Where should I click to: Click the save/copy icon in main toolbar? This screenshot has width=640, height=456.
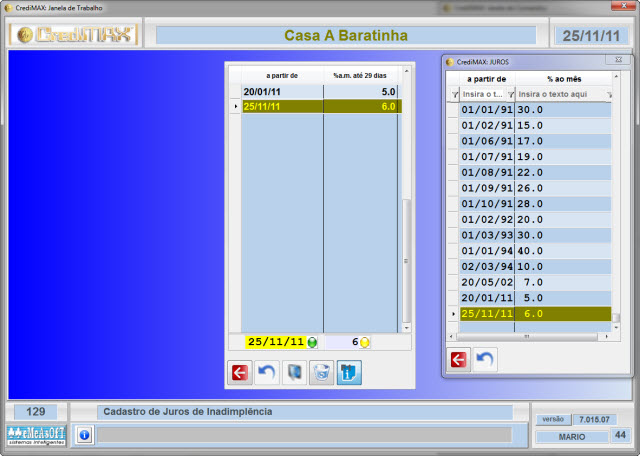[x=295, y=373]
